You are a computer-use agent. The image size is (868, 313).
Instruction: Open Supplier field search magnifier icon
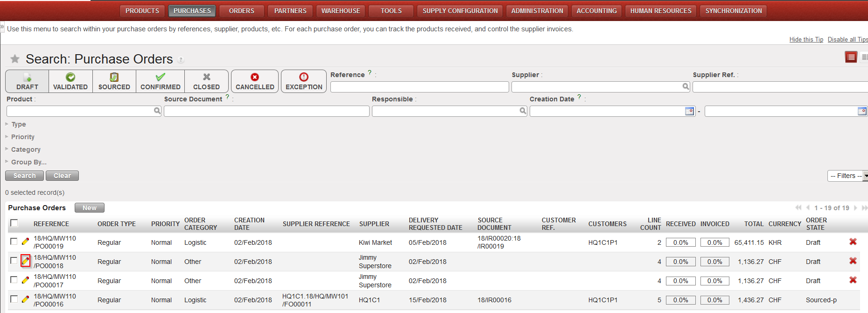(x=686, y=86)
